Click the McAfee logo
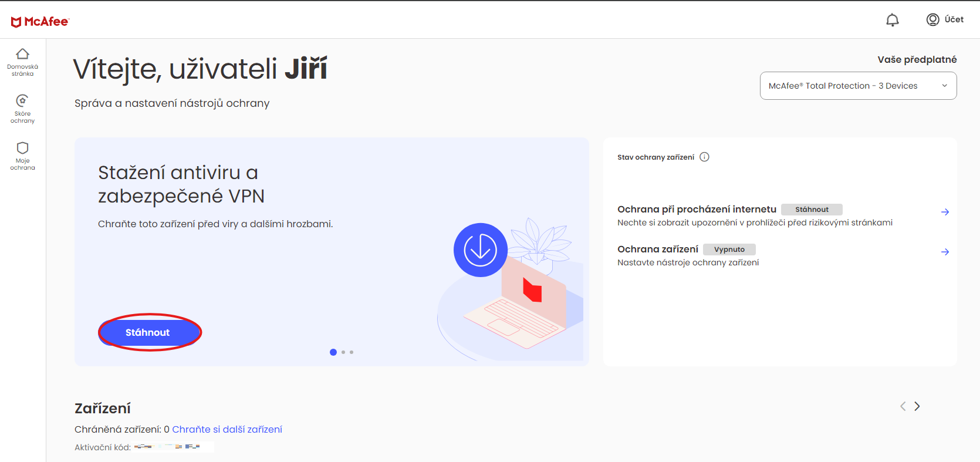Viewport: 980px width, 462px height. 40,22
